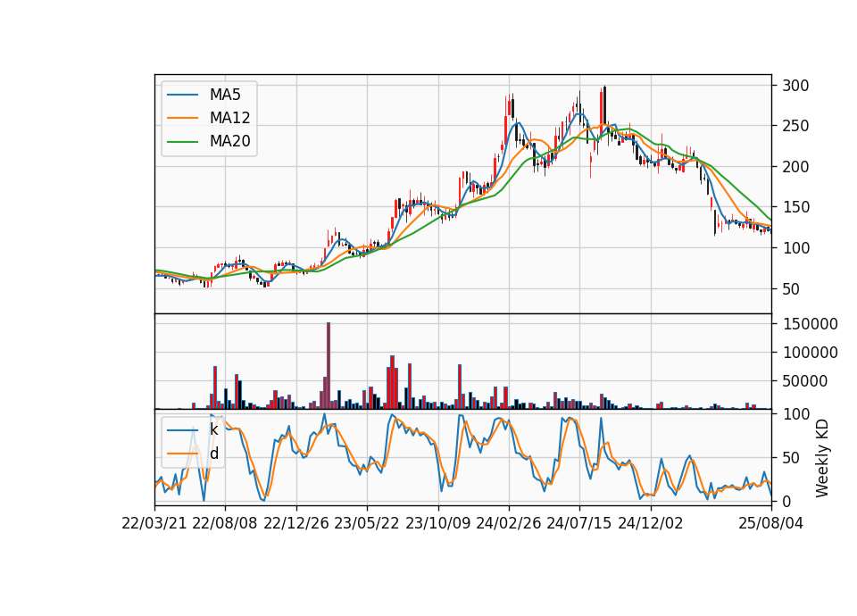The image size is (857, 616).
Task: Click the orange MA12 legend line swatch
Action: pos(182,118)
